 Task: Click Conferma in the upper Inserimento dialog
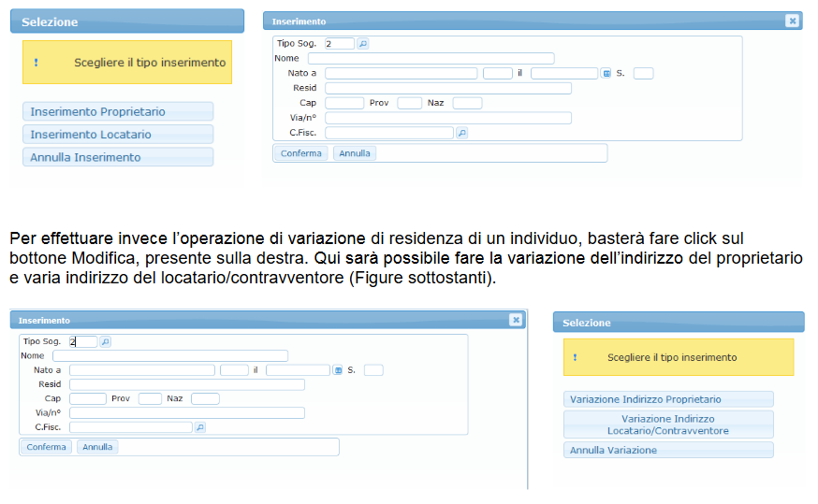(300, 153)
